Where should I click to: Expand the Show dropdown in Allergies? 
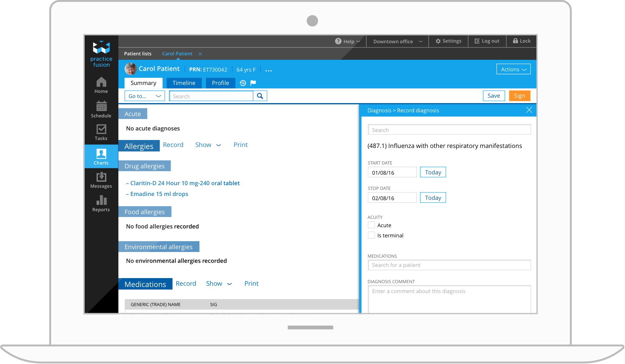tap(207, 145)
